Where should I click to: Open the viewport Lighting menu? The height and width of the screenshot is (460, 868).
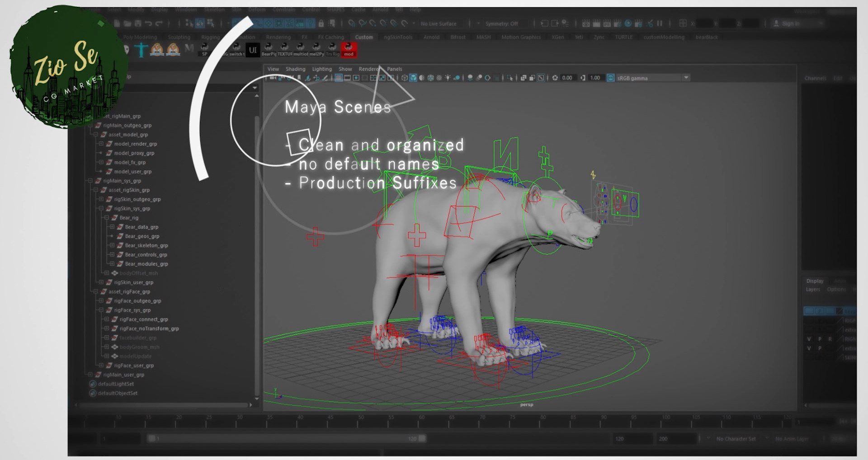point(322,69)
